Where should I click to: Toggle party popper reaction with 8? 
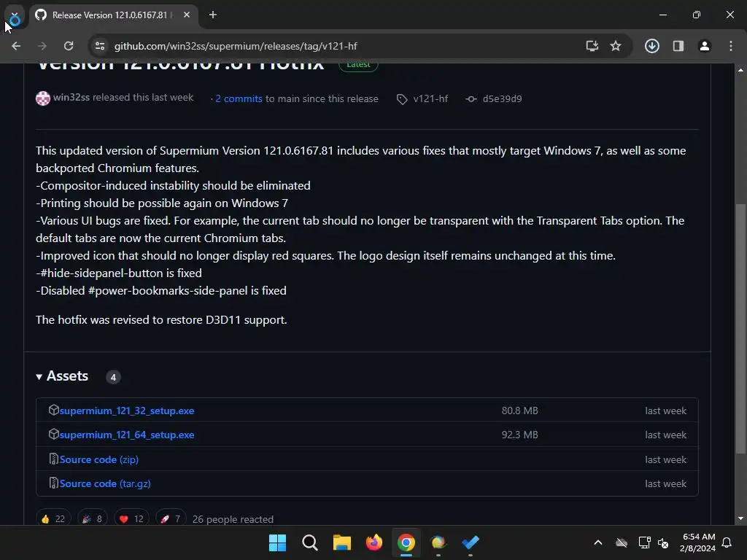click(x=93, y=518)
